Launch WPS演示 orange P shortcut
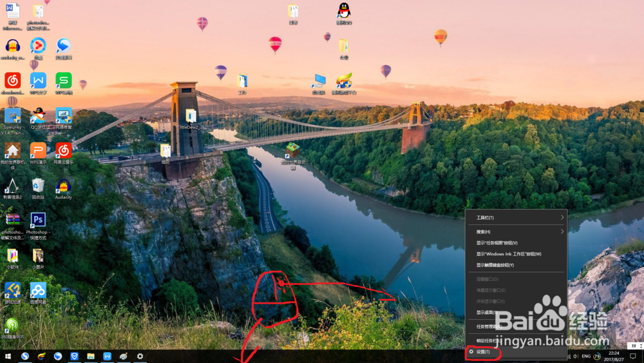The image size is (644, 363). pos(38,153)
